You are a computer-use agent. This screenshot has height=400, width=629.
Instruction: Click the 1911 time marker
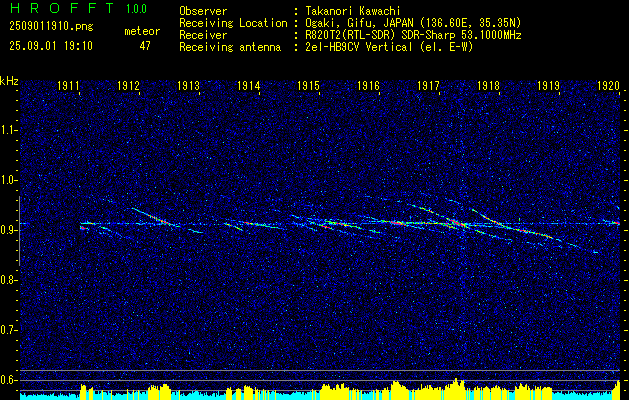[x=68, y=85]
